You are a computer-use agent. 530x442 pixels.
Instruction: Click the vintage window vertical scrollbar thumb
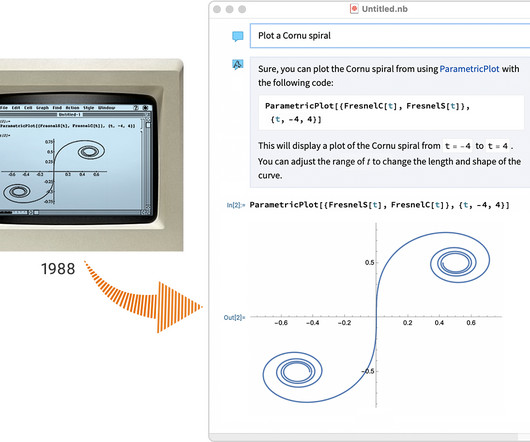pyautogui.click(x=148, y=125)
